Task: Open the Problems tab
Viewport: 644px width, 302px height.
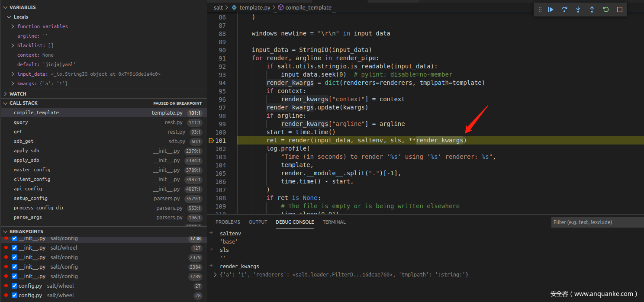Action: pos(228,222)
